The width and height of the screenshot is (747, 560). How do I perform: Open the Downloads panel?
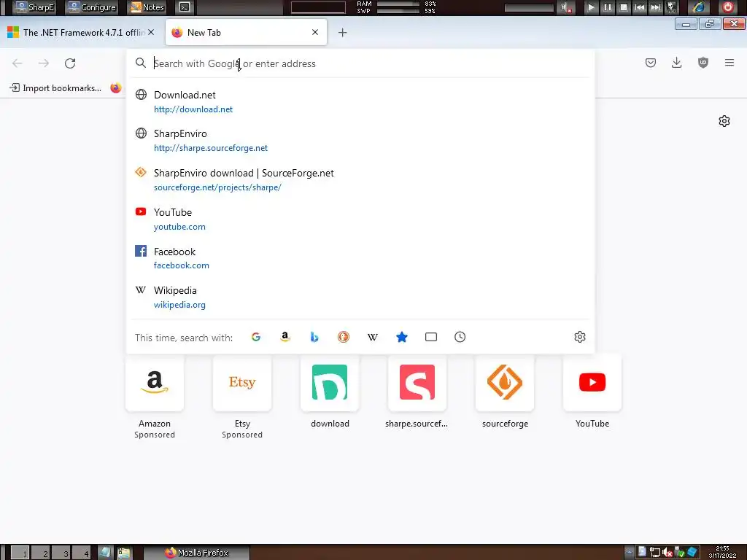[676, 63]
